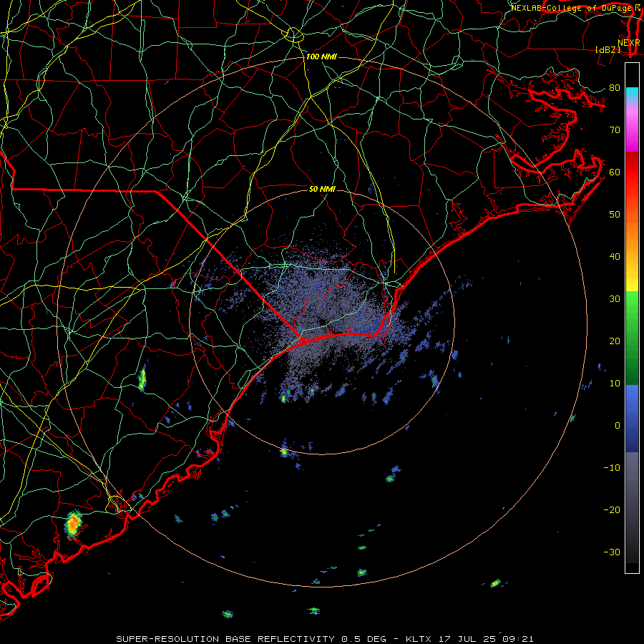Click the 60 dBZ scale value

(615, 172)
